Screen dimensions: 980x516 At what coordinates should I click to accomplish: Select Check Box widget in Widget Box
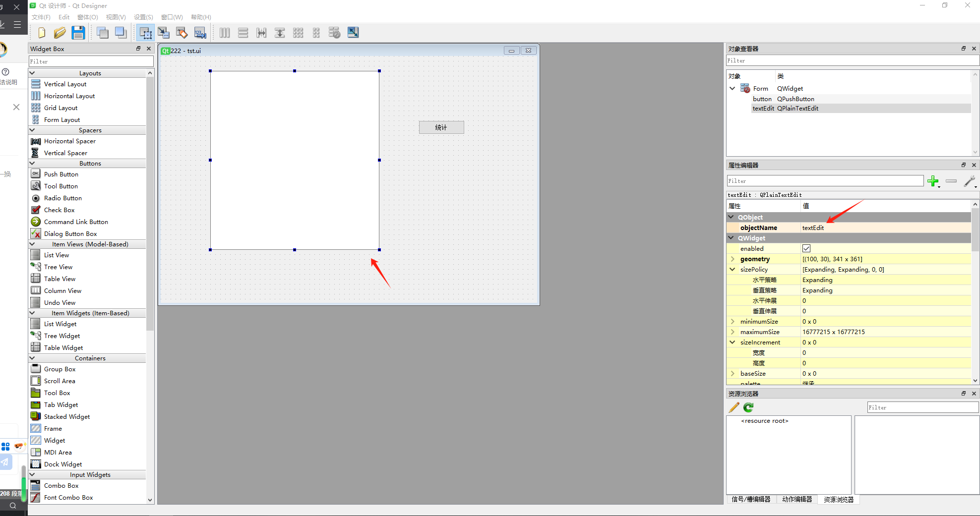click(x=59, y=210)
